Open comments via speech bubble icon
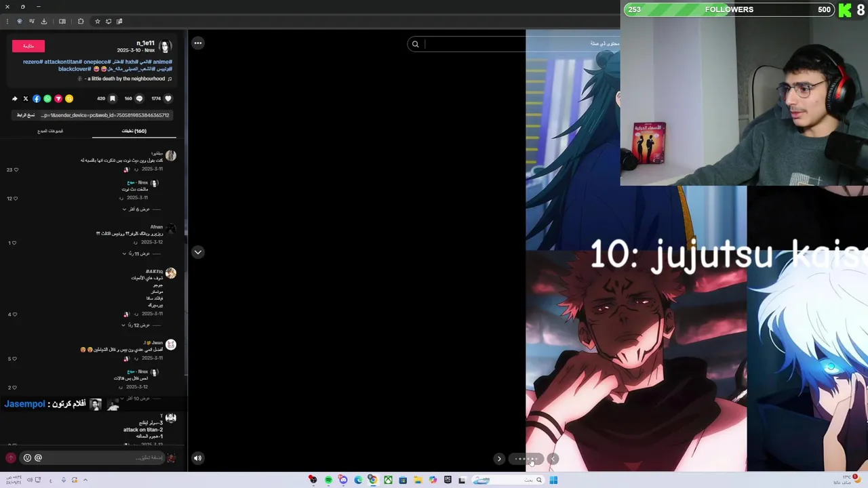 click(140, 98)
